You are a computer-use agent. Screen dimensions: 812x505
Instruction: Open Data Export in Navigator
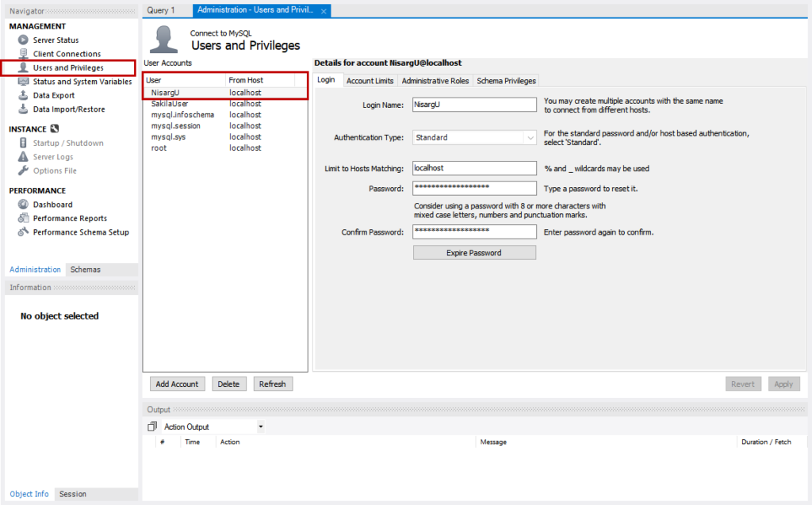pyautogui.click(x=54, y=95)
